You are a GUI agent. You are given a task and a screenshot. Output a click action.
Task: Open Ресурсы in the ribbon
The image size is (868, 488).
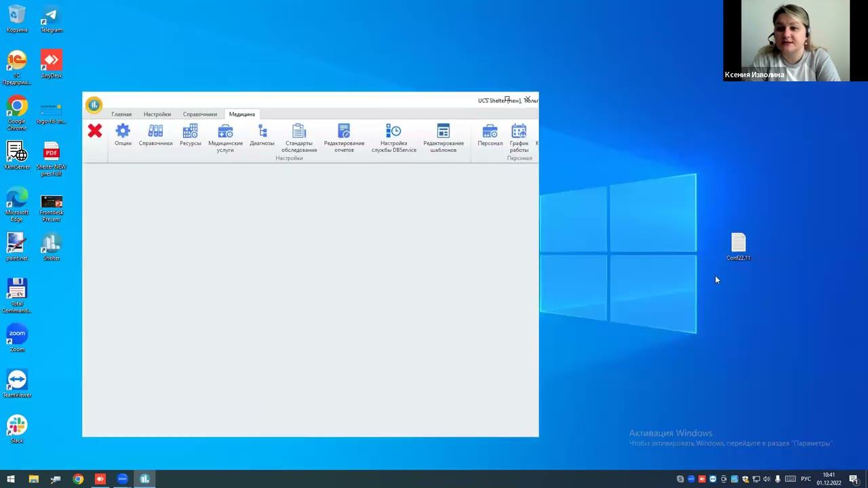[x=191, y=135]
